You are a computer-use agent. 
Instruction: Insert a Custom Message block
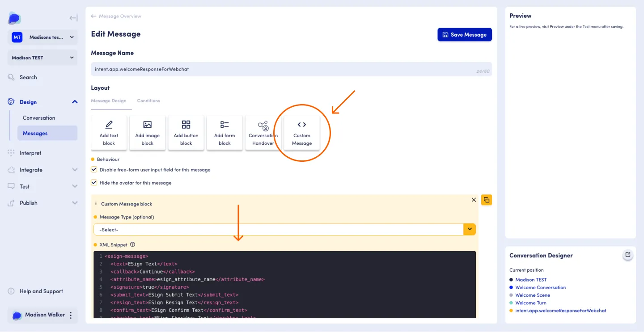[302, 132]
